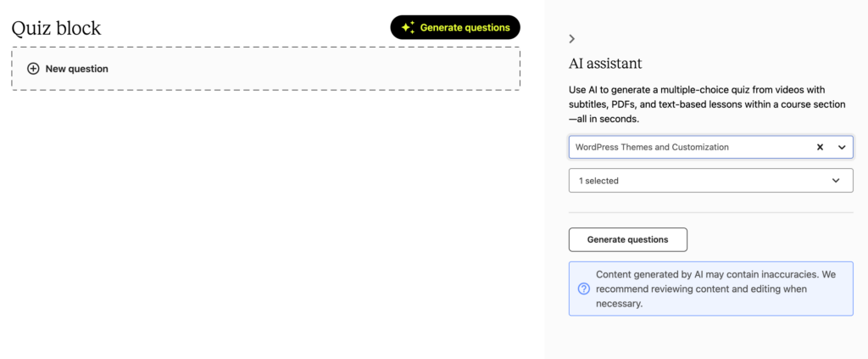Image resolution: width=868 pixels, height=359 pixels.
Task: Add a question via New question label
Action: point(77,69)
